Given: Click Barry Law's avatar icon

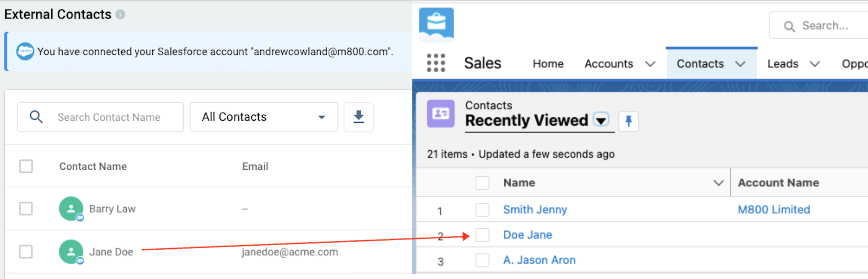Looking at the screenshot, I should click(x=71, y=209).
